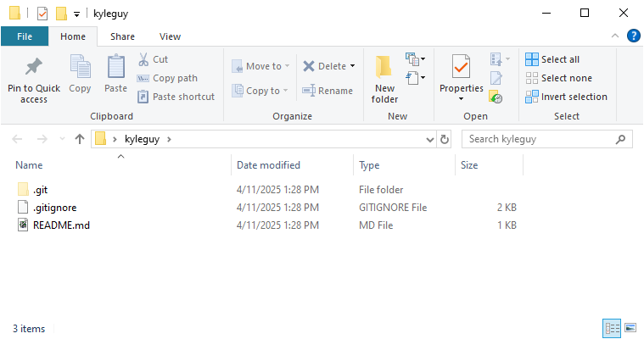Click the Pin to Quick access icon

pyautogui.click(x=34, y=67)
